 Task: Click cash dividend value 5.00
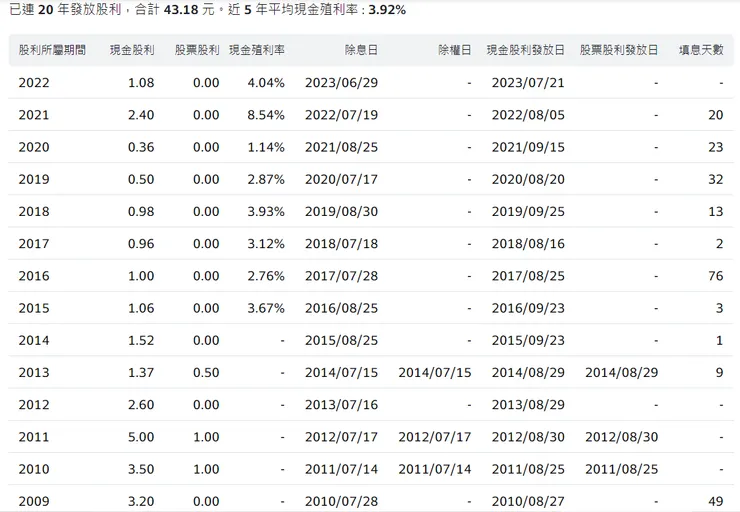[x=141, y=437]
